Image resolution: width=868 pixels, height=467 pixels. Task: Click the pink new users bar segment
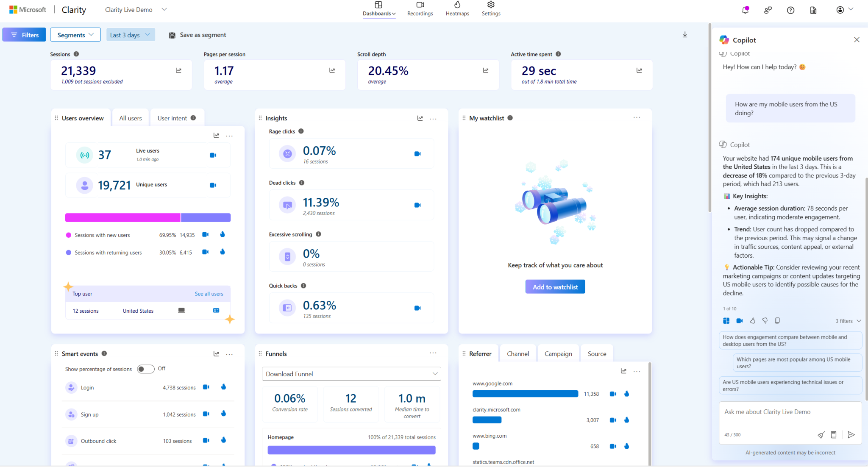pos(122,217)
